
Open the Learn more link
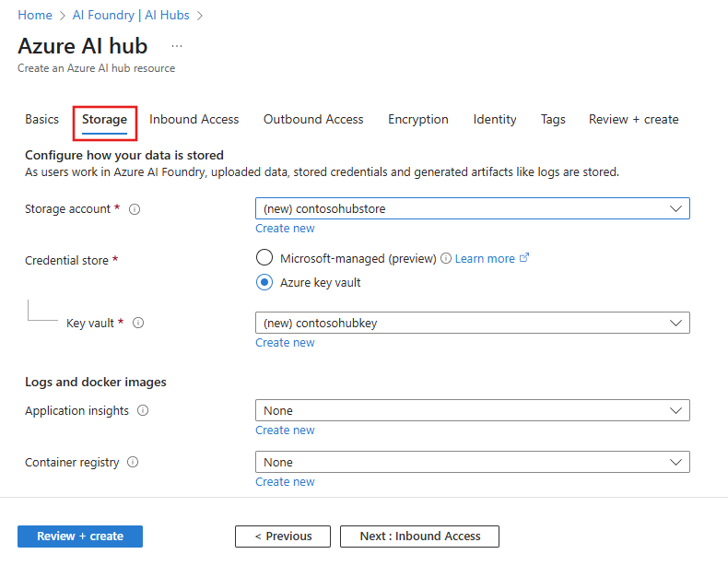tap(485, 259)
